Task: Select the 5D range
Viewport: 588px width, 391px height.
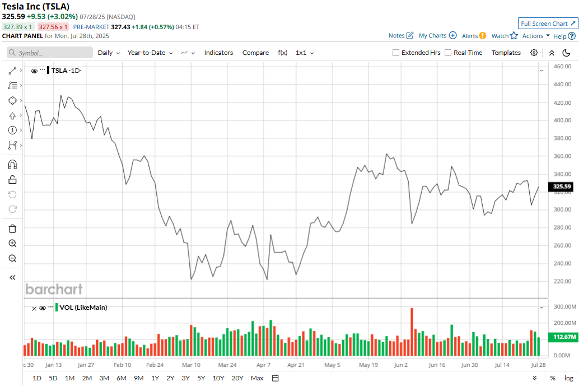Action: click(53, 378)
